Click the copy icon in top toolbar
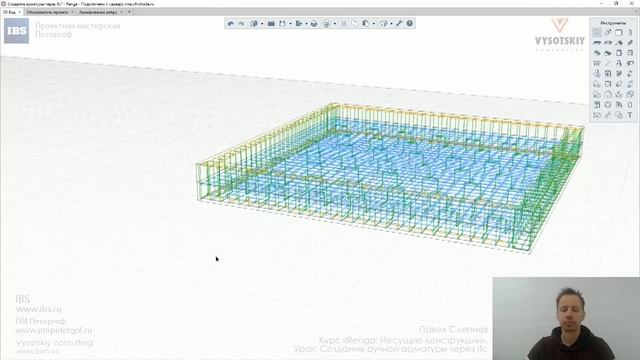 (355, 24)
